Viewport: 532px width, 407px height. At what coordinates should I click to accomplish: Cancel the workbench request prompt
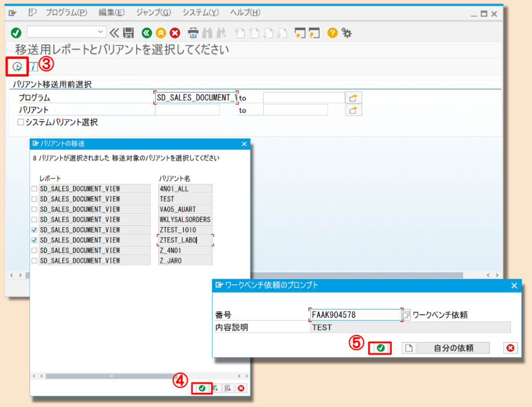point(510,348)
